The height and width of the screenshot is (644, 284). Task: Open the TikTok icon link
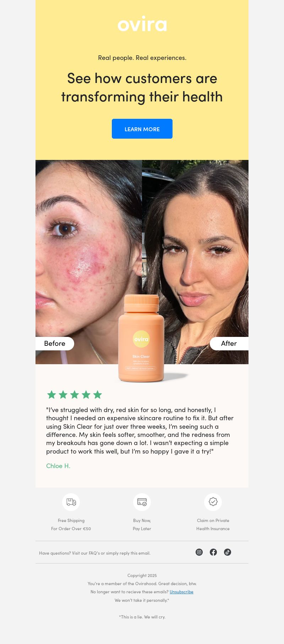point(228,552)
